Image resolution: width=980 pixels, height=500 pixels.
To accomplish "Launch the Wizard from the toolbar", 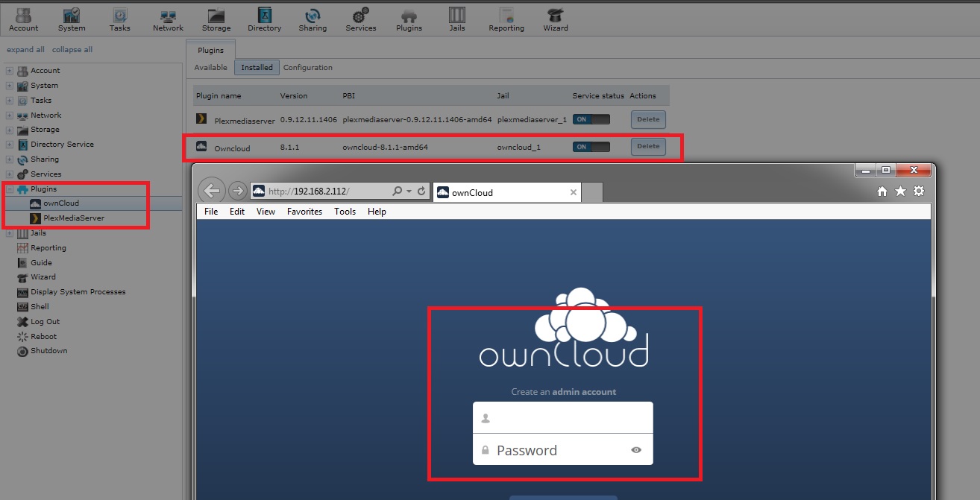I will click(556, 19).
